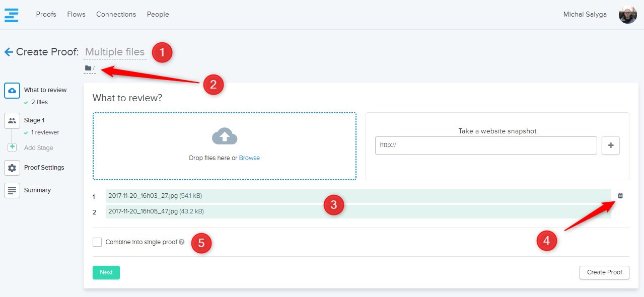Go to the Flows menu

pos(76,15)
